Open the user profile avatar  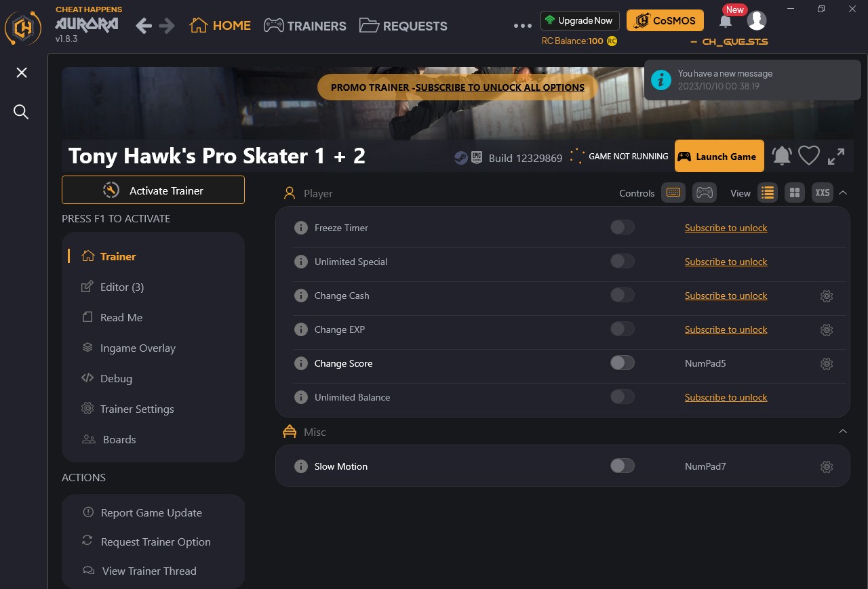click(757, 20)
